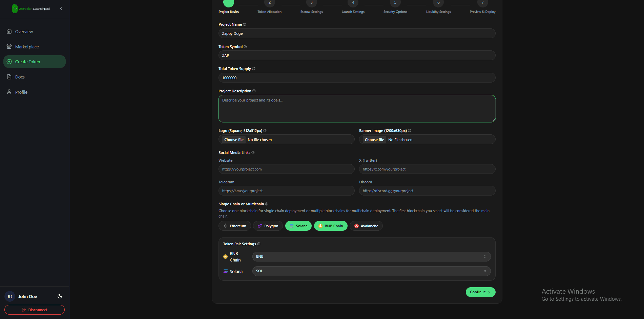The image size is (644, 319).
Task: Click the Docs file icon
Action: pyautogui.click(x=9, y=77)
